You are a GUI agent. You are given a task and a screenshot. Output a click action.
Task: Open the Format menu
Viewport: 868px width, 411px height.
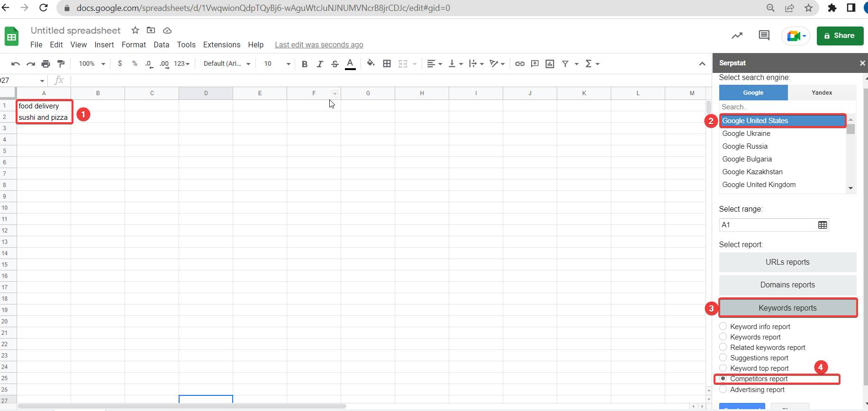click(x=134, y=45)
